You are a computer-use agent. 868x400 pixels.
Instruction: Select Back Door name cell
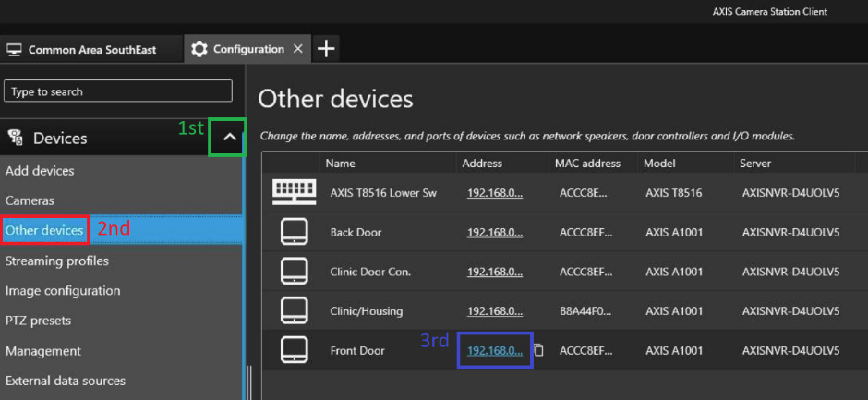[356, 232]
